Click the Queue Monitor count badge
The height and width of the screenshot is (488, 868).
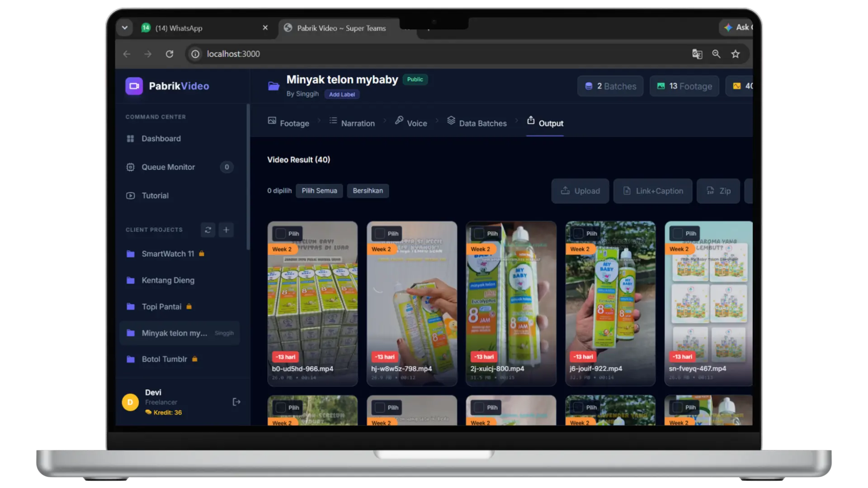point(227,167)
